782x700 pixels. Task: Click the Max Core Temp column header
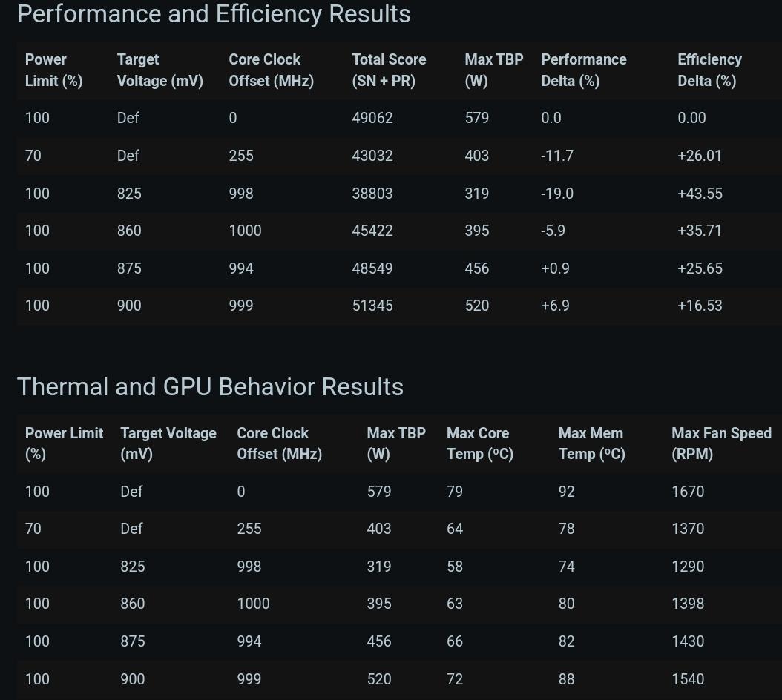479,443
